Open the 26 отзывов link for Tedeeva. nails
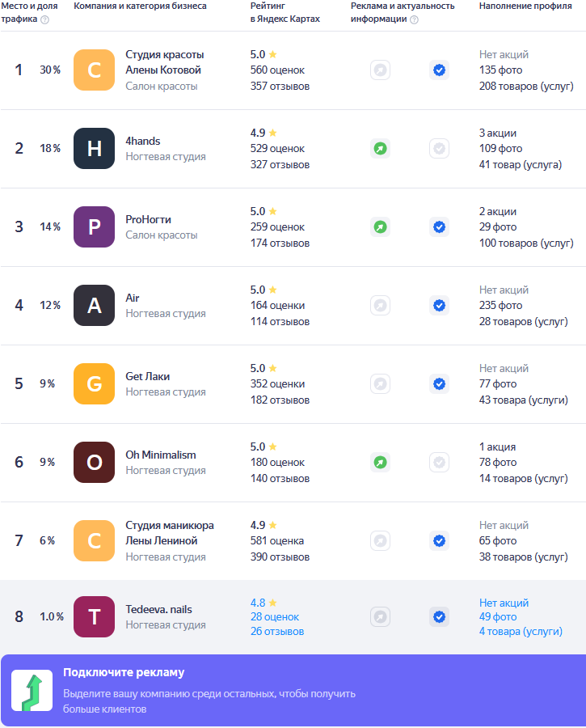 (277, 632)
